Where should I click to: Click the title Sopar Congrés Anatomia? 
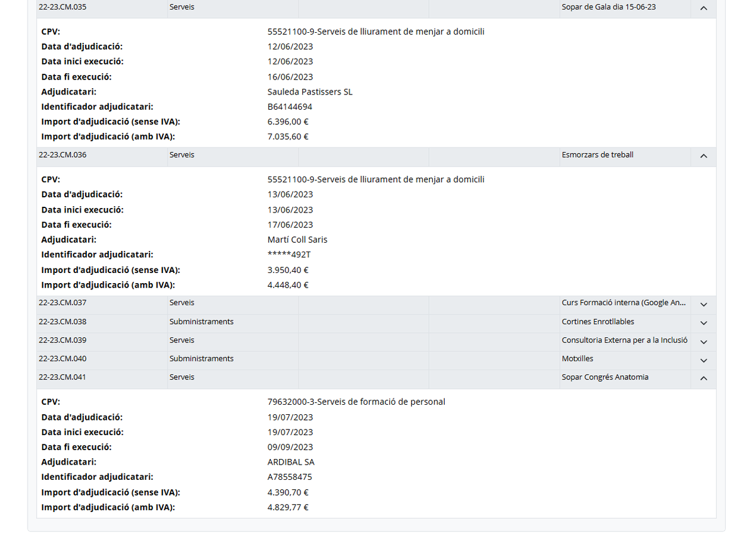pyautogui.click(x=605, y=377)
